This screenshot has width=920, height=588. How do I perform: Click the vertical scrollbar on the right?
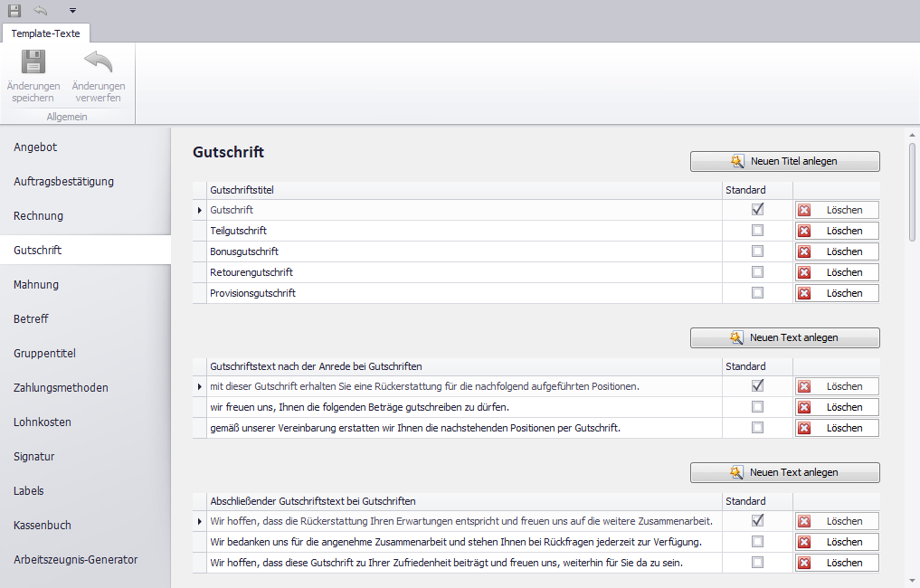click(x=912, y=190)
